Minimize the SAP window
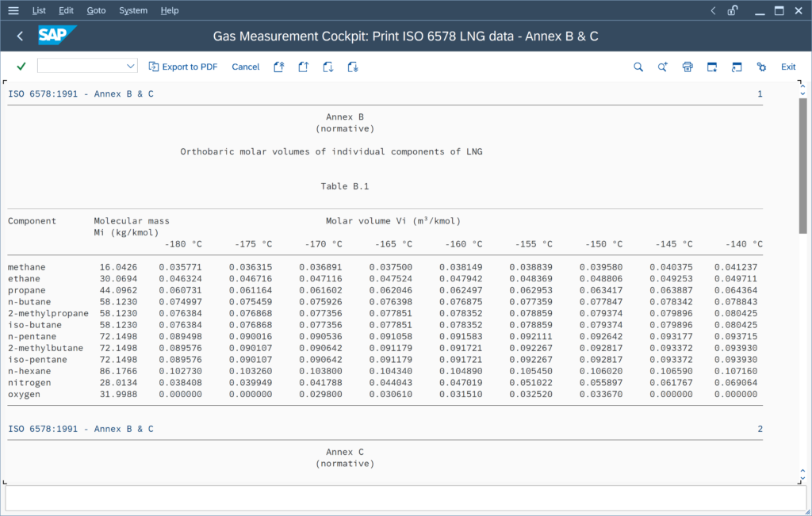Viewport: 812px width, 516px height. (x=760, y=13)
